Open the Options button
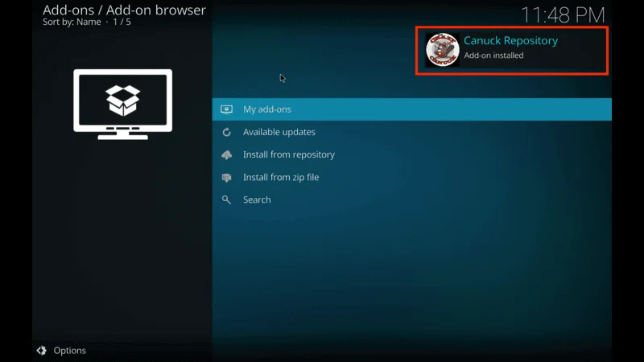 [61, 351]
